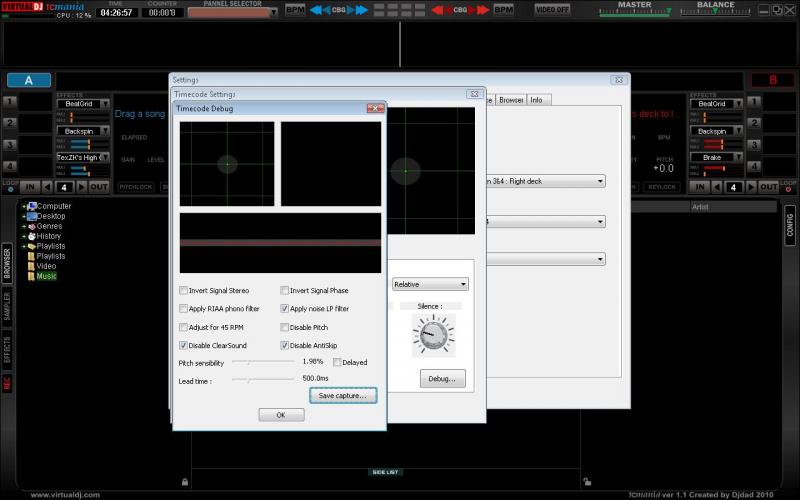This screenshot has width=800, height=500.
Task: Click the Pitch sensibility slider
Action: (262, 362)
